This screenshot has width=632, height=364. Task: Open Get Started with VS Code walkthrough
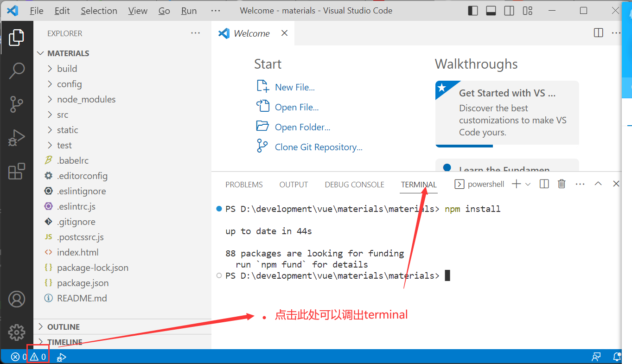pos(507,114)
